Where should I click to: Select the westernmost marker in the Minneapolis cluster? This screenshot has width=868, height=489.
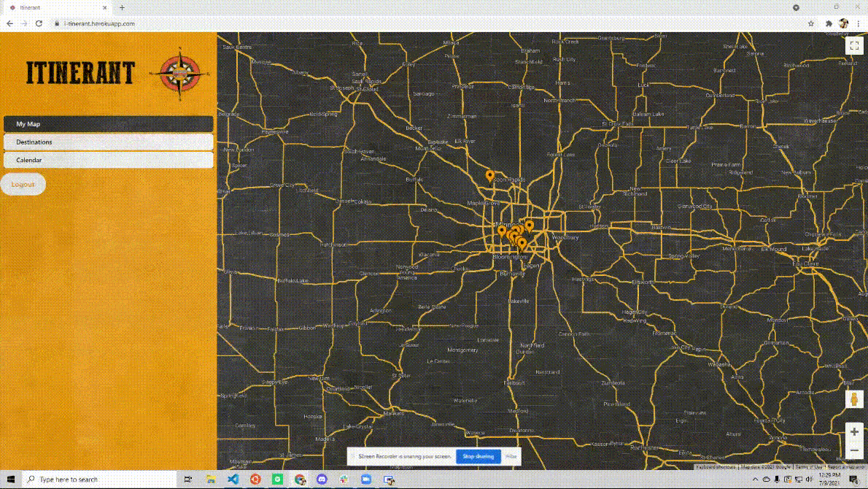[502, 231]
